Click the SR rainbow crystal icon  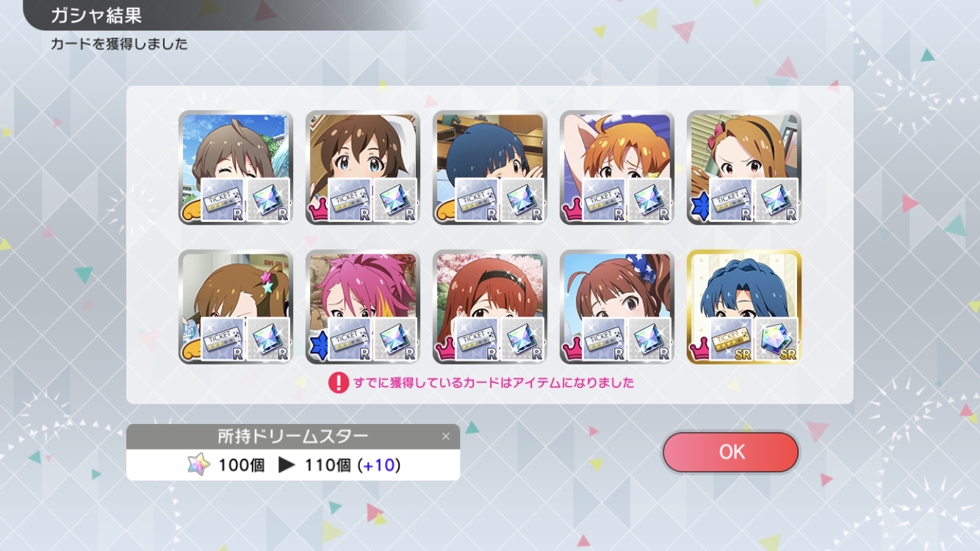(x=777, y=340)
